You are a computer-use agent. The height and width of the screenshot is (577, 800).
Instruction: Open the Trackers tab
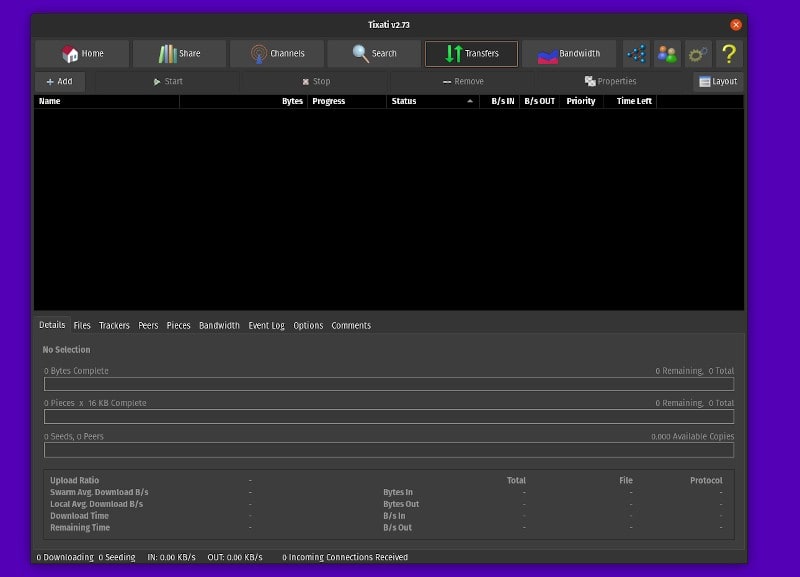(x=114, y=325)
